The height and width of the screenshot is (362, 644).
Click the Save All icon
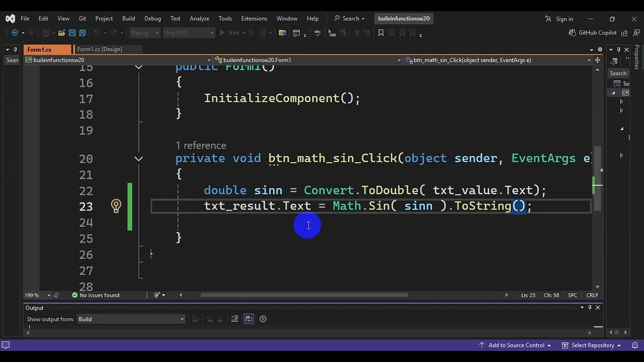[x=82, y=33]
